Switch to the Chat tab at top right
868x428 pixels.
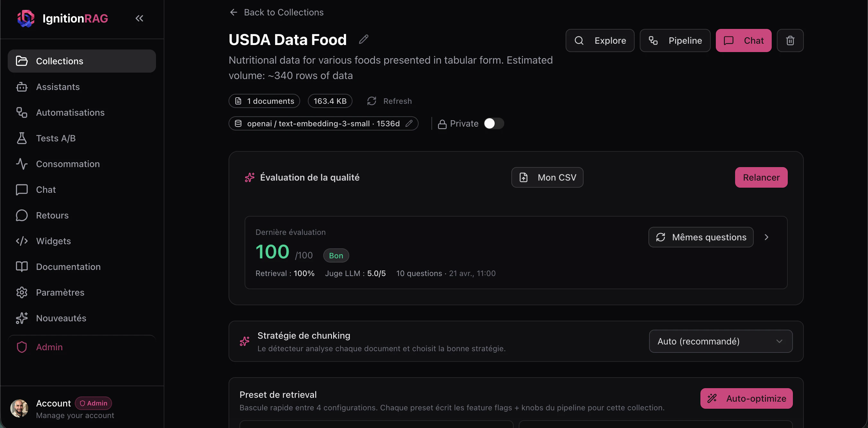coord(744,40)
